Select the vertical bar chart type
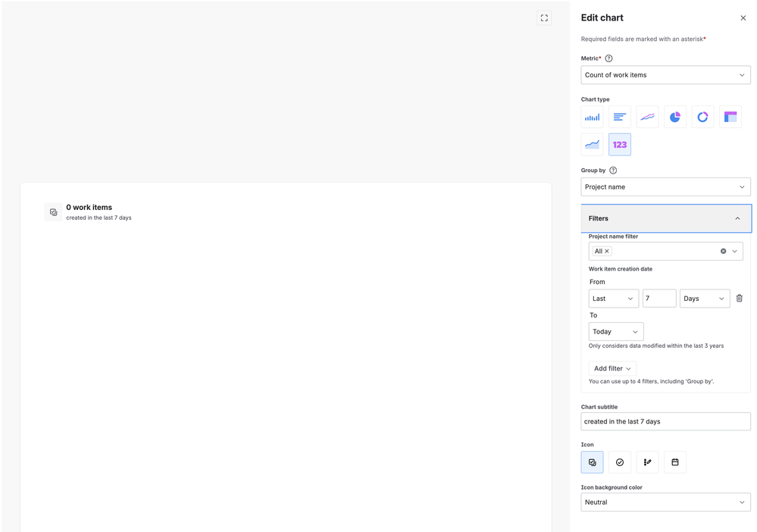Image resolution: width=757 pixels, height=532 pixels. (592, 117)
